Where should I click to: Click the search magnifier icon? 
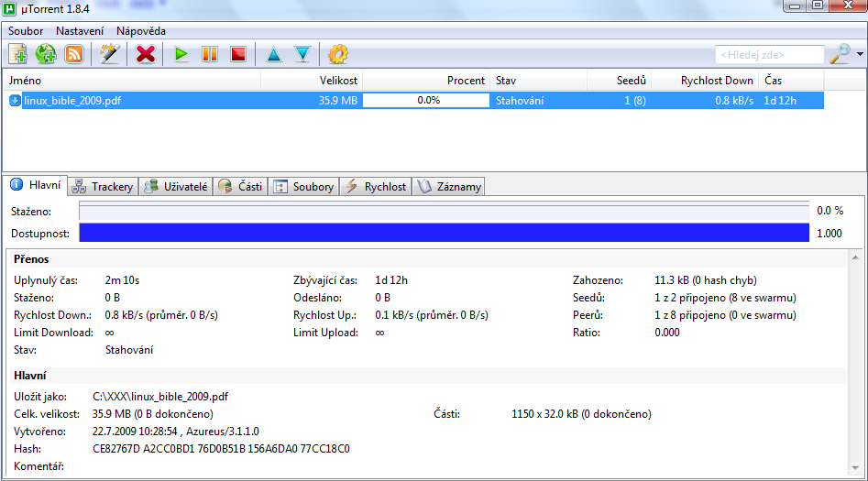coord(840,54)
